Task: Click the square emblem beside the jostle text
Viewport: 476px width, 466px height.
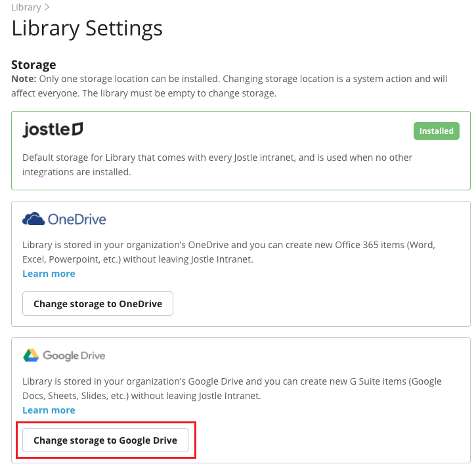Action: [77, 129]
